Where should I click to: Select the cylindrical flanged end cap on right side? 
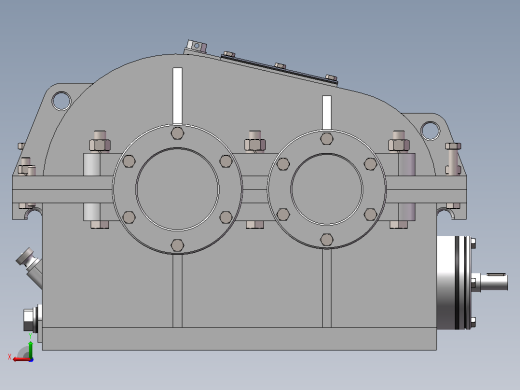(x=454, y=283)
